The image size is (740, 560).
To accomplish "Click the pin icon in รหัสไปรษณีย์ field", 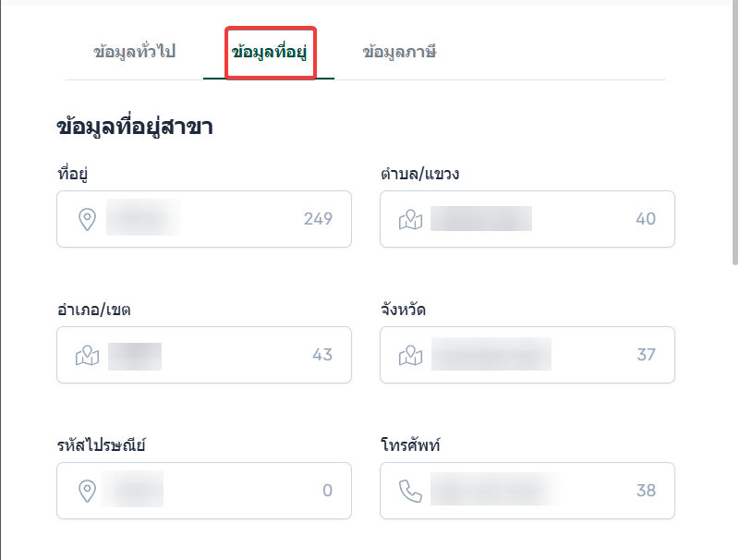I will pyautogui.click(x=87, y=491).
